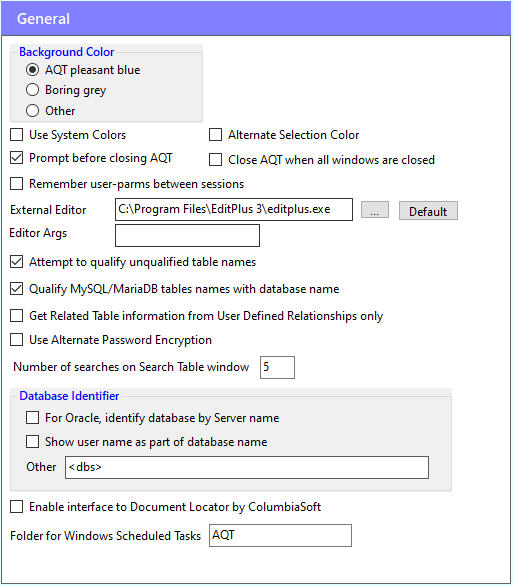The width and height of the screenshot is (513, 586).
Task: Click the Default editor button
Action: pyautogui.click(x=428, y=211)
